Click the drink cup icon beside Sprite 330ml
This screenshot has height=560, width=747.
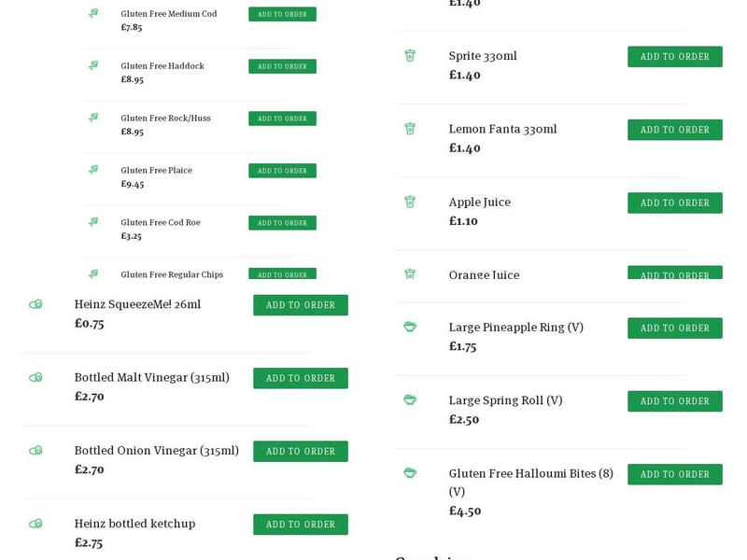pyautogui.click(x=409, y=56)
